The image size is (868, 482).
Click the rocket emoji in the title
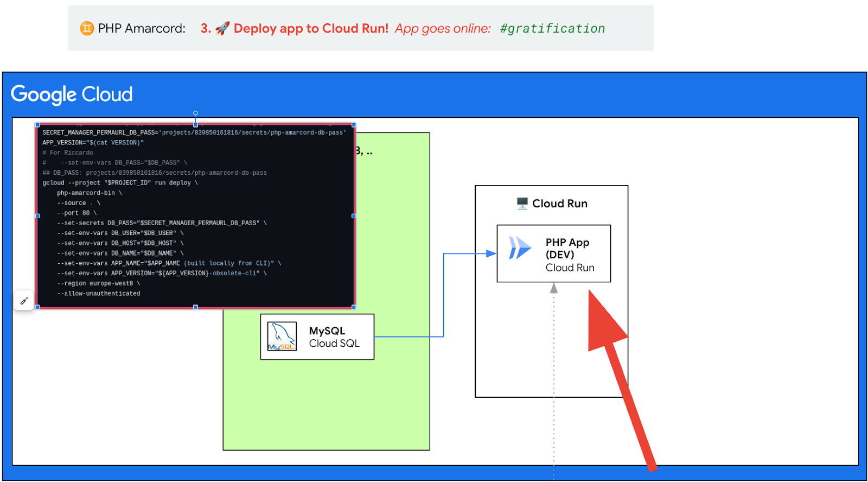point(222,28)
